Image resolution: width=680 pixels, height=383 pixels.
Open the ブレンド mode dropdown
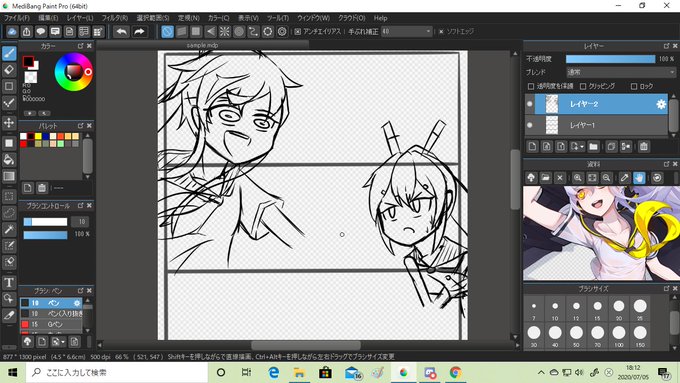tap(621, 72)
